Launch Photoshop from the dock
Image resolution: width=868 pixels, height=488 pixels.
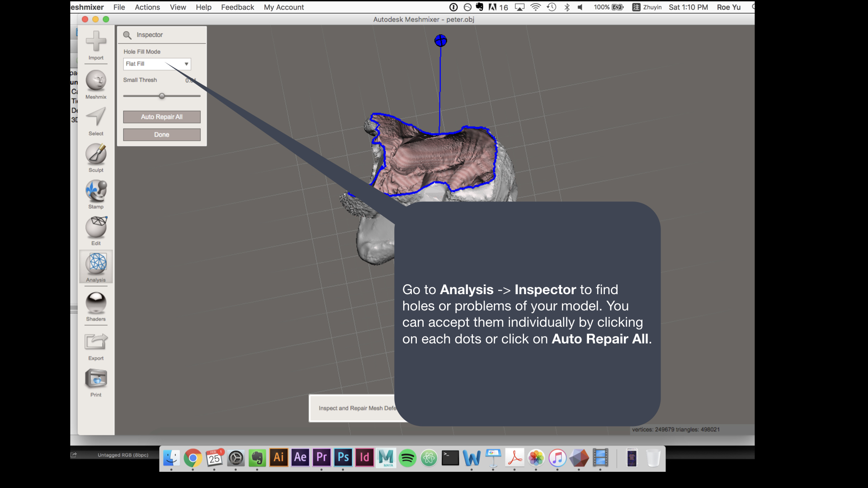(x=343, y=458)
